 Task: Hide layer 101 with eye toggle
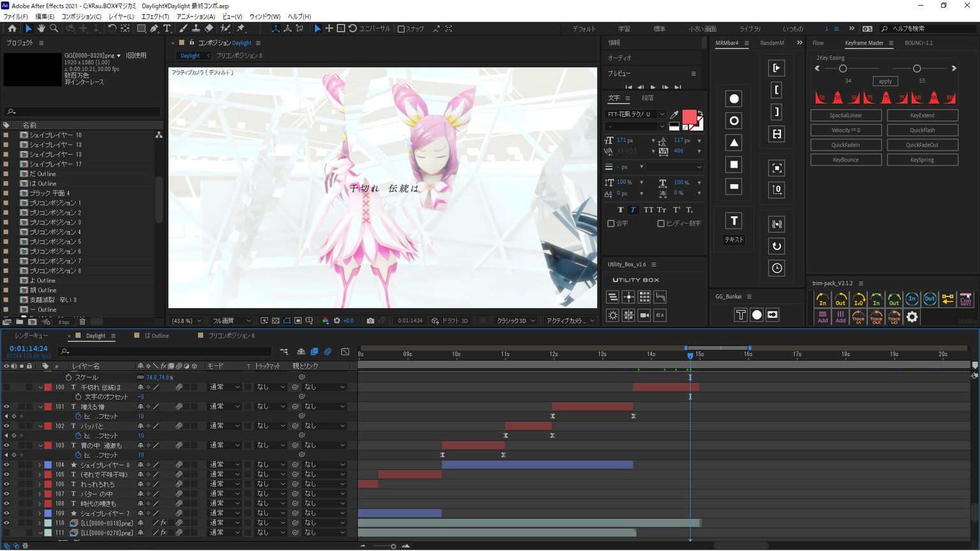click(x=6, y=406)
